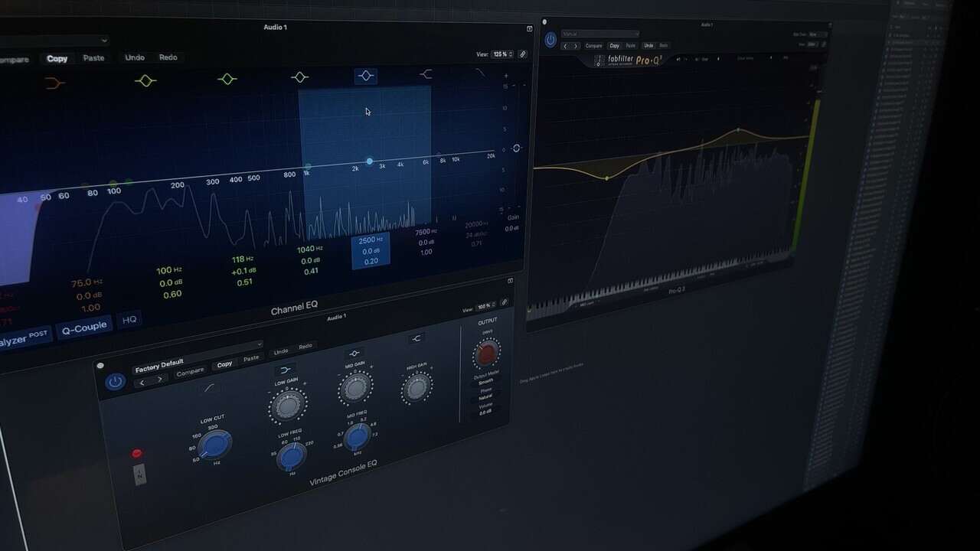Click the fabfilter Pro-Q 3 logo
Viewport: 980px width, 551px height.
[x=628, y=60]
